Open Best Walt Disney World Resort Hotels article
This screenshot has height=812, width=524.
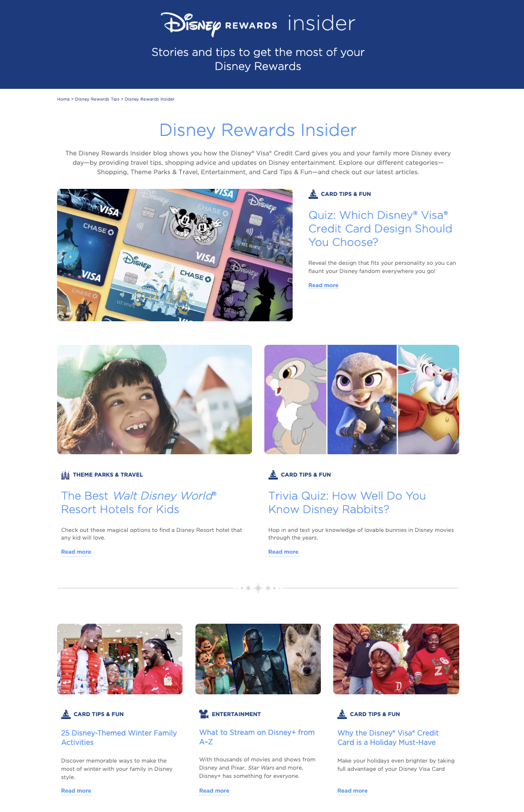(139, 502)
